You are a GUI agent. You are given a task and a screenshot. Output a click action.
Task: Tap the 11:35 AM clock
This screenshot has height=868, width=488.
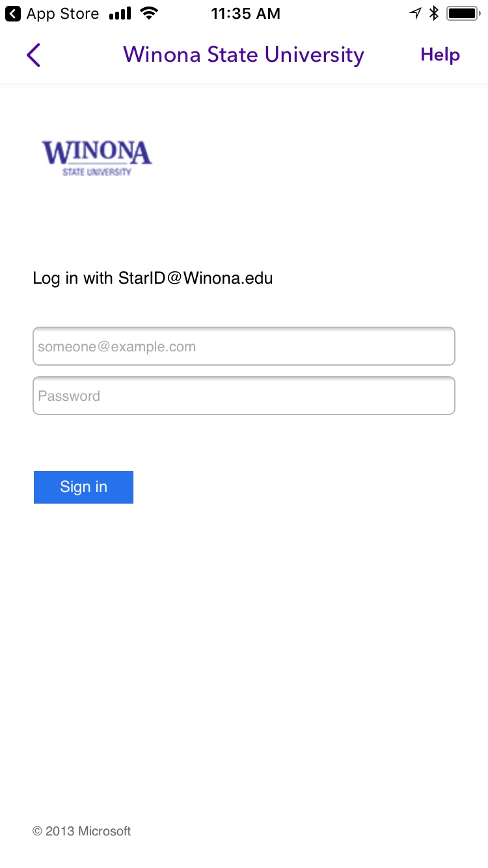click(x=245, y=14)
